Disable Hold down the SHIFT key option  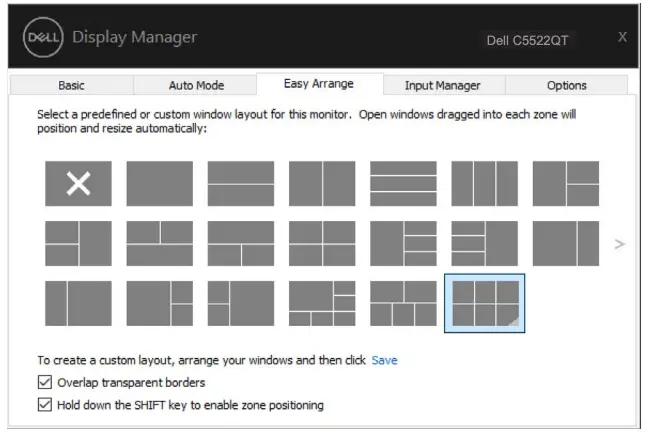44,405
